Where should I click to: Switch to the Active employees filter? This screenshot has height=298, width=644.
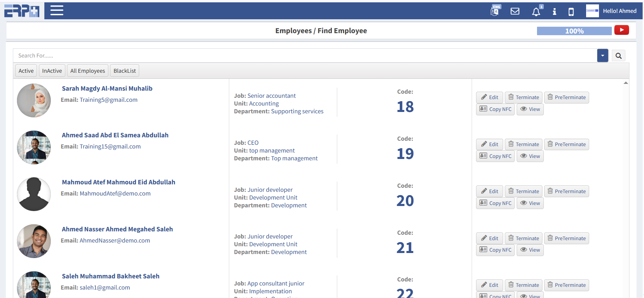(x=26, y=71)
